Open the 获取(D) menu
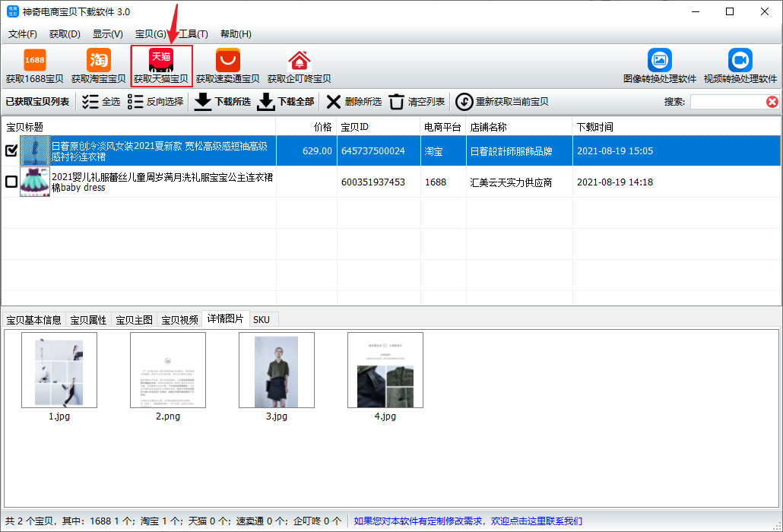Image resolution: width=783 pixels, height=532 pixels. (x=65, y=34)
